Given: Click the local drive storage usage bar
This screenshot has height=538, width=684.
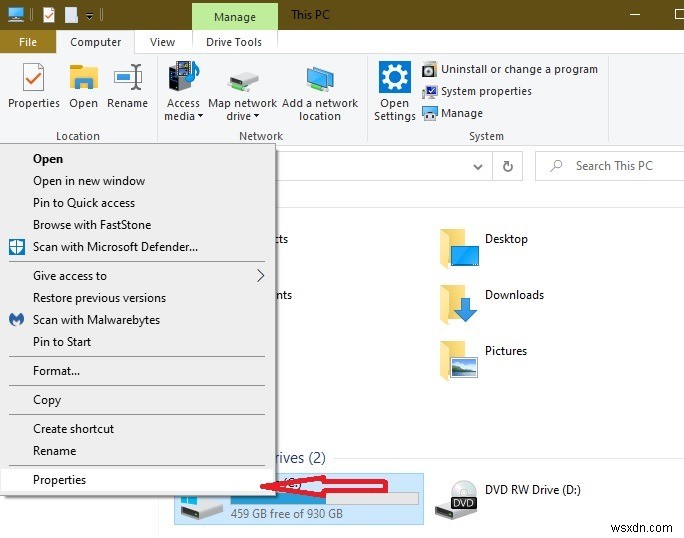Looking at the screenshot, I should click(325, 498).
